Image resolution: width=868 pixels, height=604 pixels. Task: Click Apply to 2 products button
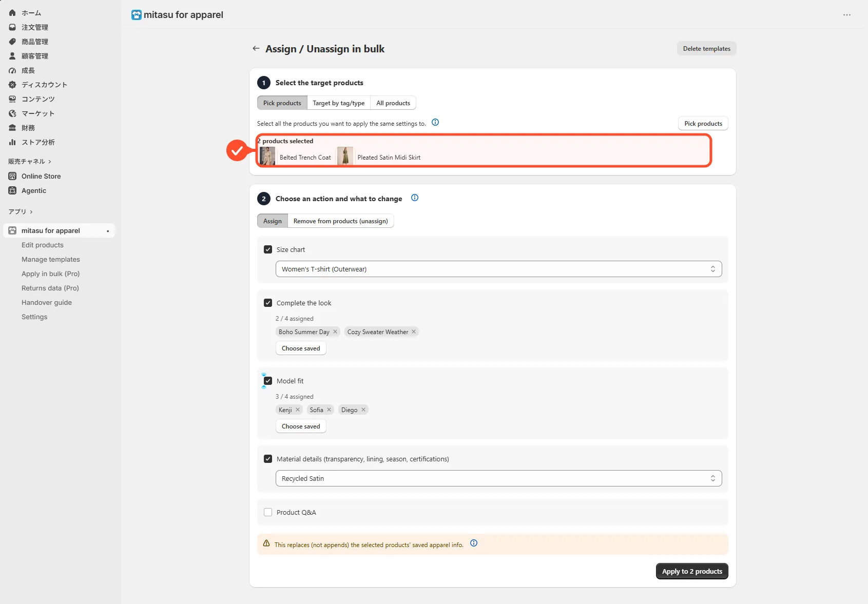pos(692,571)
